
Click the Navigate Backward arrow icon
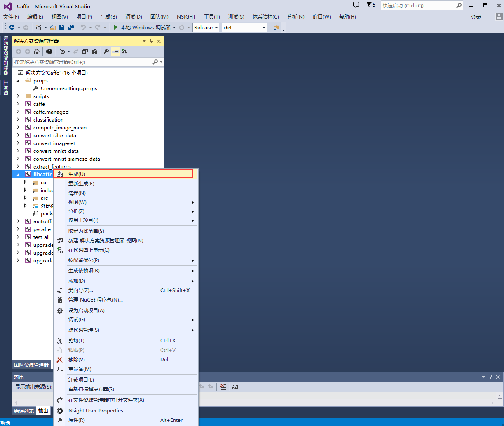coord(12,27)
